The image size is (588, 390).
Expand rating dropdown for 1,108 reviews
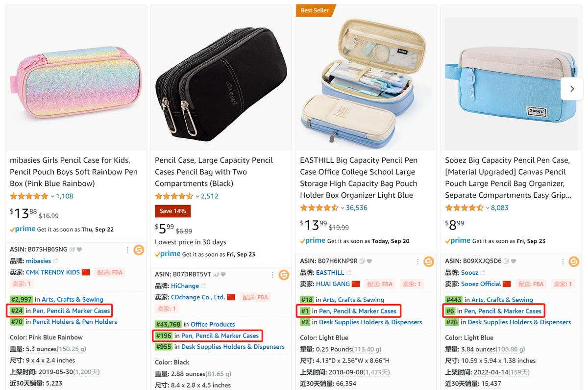52,196
